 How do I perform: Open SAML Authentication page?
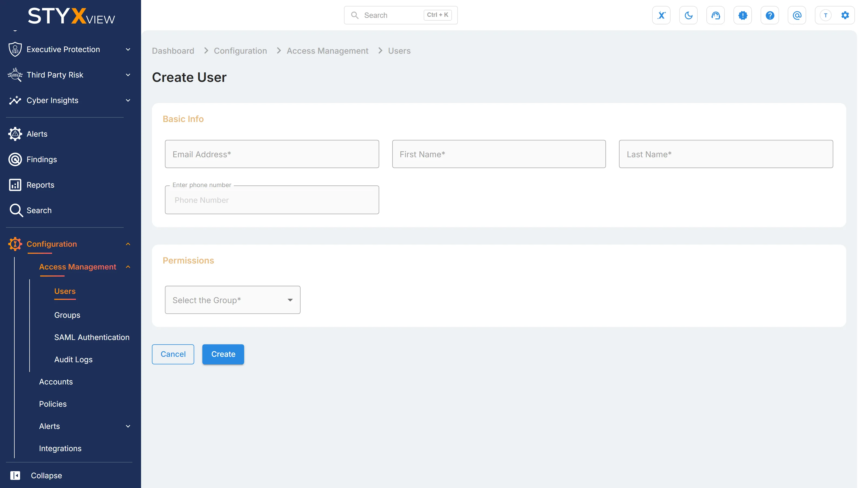pyautogui.click(x=92, y=337)
